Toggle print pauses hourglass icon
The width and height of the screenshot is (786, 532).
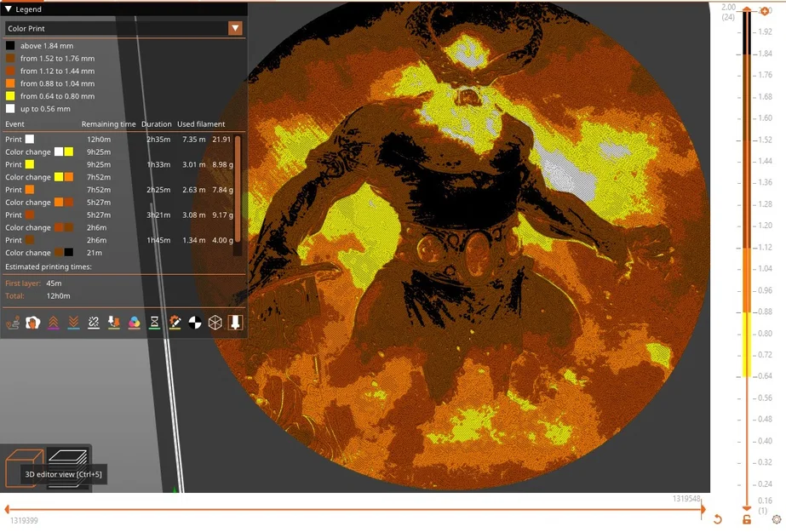tap(154, 323)
